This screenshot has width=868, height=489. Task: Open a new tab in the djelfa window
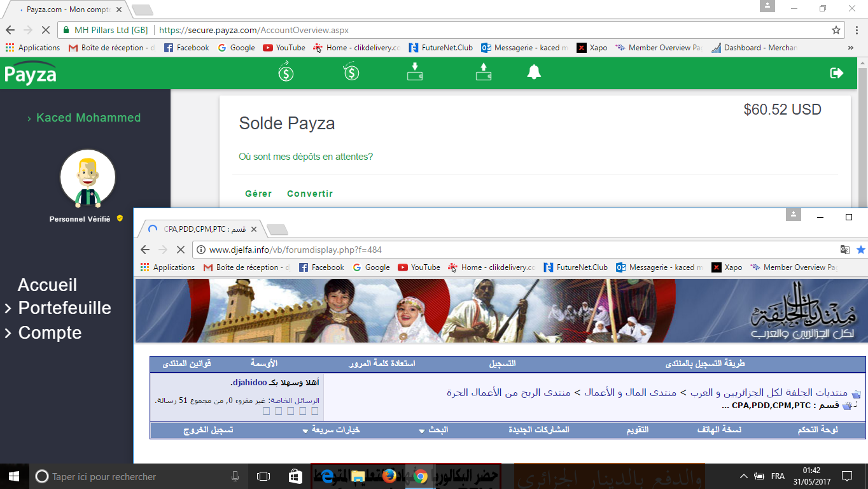tap(276, 229)
